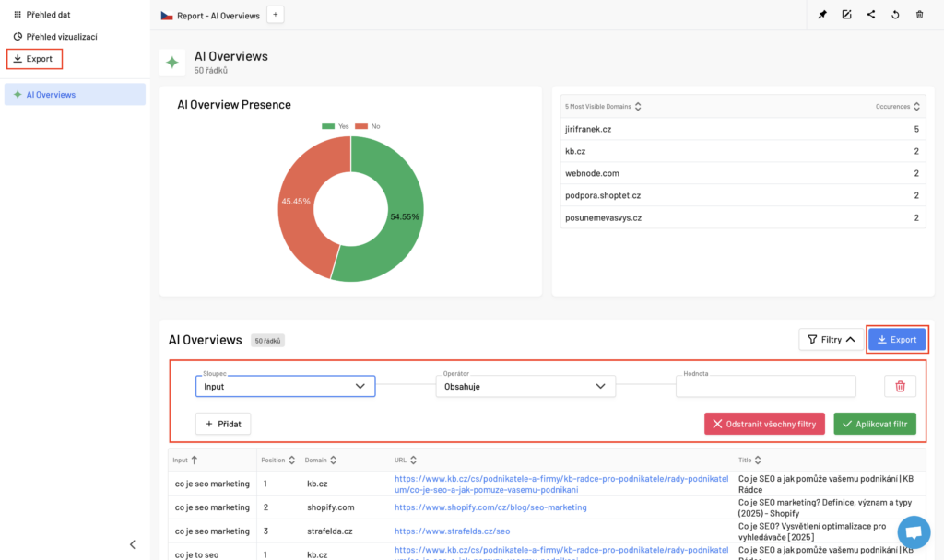
Task: Collapse the Filtry panel
Action: pos(831,339)
